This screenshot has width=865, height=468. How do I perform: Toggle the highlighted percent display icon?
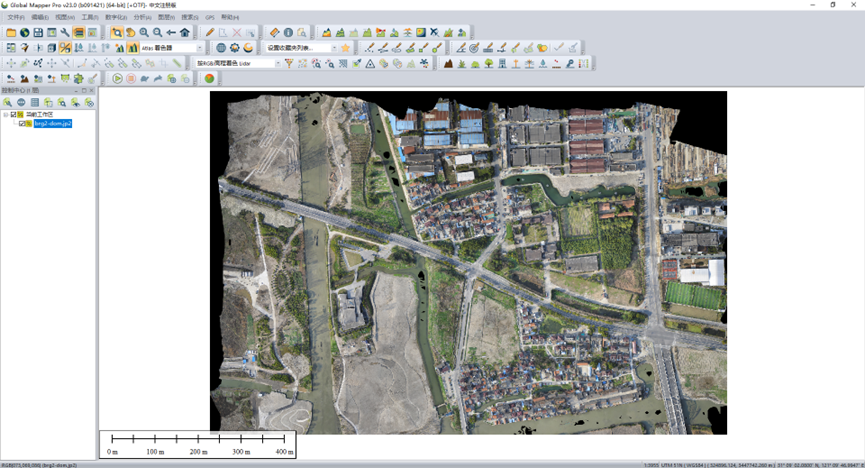[65, 48]
